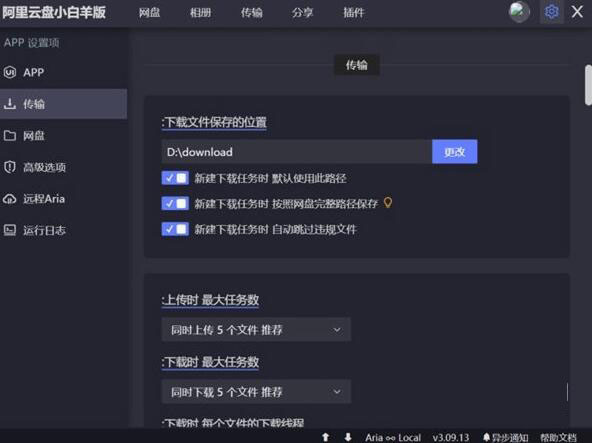Click the 异步通知 bell icon
The width and height of the screenshot is (593, 443).
(x=486, y=437)
